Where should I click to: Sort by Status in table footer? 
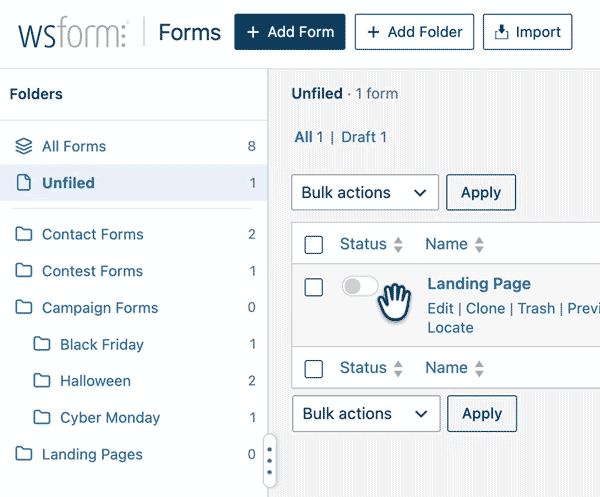371,368
